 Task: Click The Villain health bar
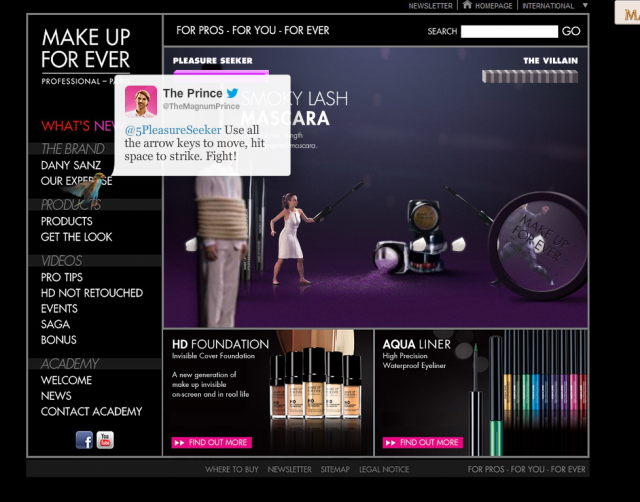529,76
